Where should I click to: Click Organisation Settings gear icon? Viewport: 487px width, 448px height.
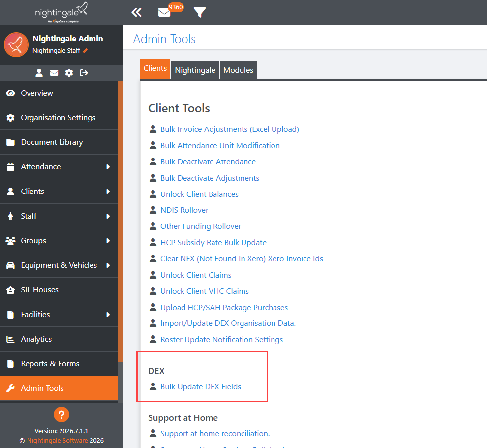(10, 118)
